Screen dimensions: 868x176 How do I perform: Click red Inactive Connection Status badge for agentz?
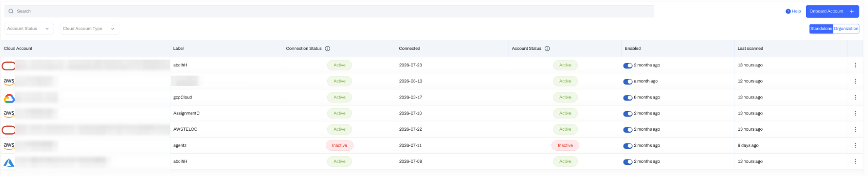pos(340,145)
